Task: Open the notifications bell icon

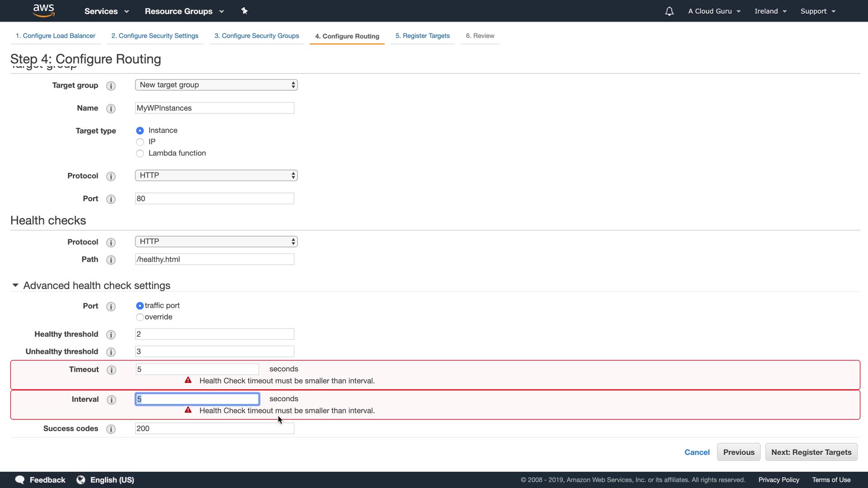Action: pos(669,11)
